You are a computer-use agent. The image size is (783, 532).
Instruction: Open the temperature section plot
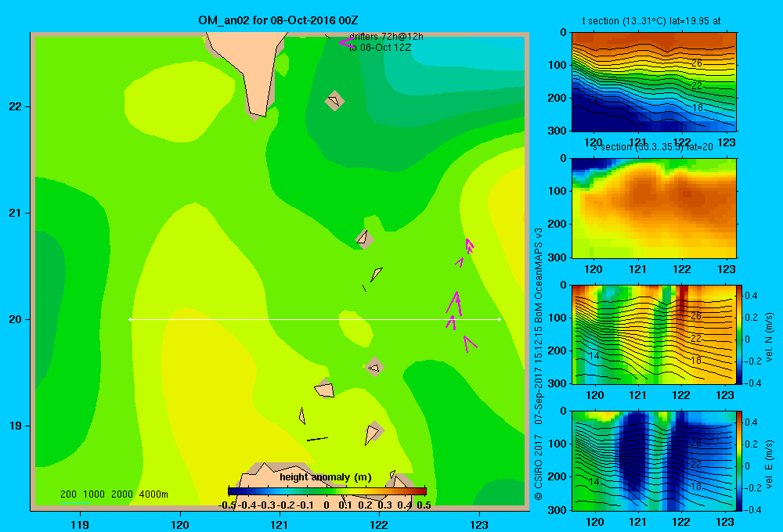(654, 82)
